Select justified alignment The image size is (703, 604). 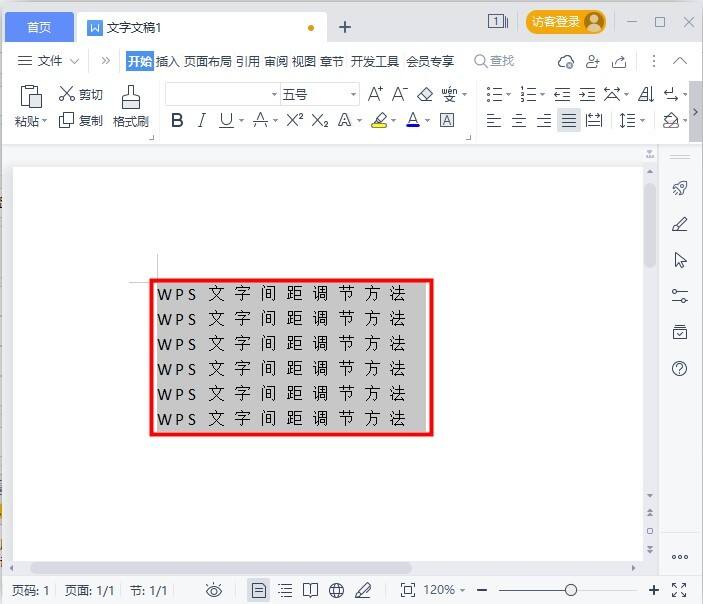pos(569,120)
